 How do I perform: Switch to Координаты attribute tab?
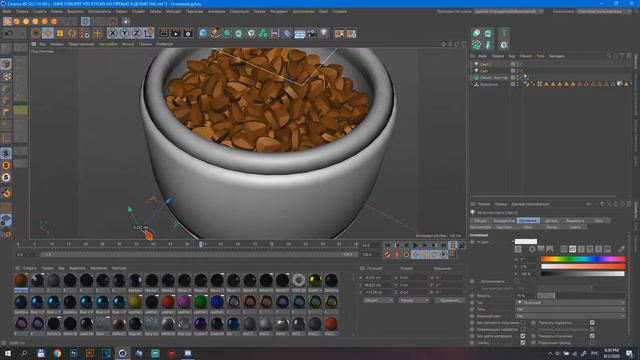coord(504,220)
